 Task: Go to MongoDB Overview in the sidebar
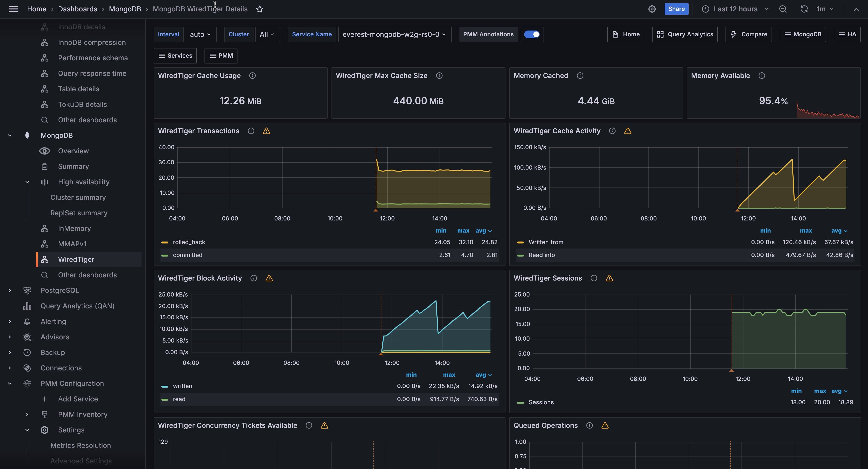coord(73,151)
